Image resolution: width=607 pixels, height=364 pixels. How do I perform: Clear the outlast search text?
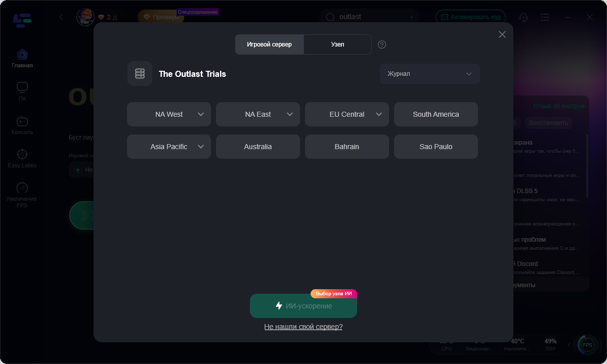tap(412, 17)
